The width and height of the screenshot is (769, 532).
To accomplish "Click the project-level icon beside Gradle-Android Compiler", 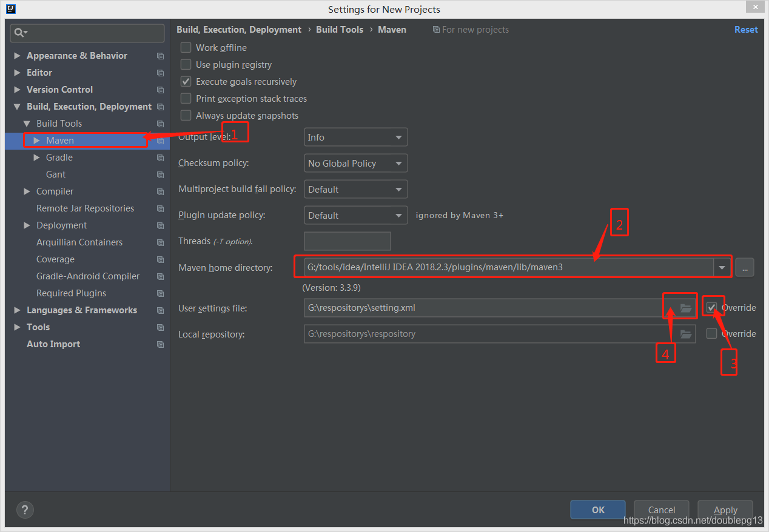I will 160,276.
